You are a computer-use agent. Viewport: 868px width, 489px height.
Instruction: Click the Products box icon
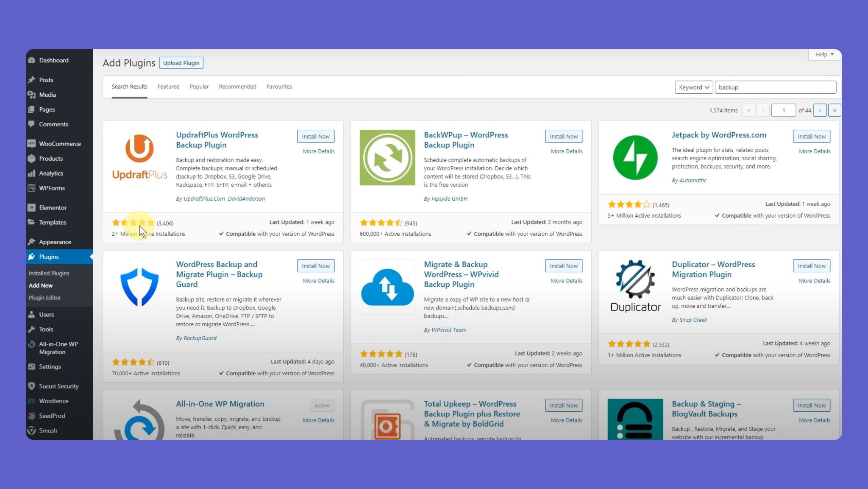pyautogui.click(x=31, y=159)
